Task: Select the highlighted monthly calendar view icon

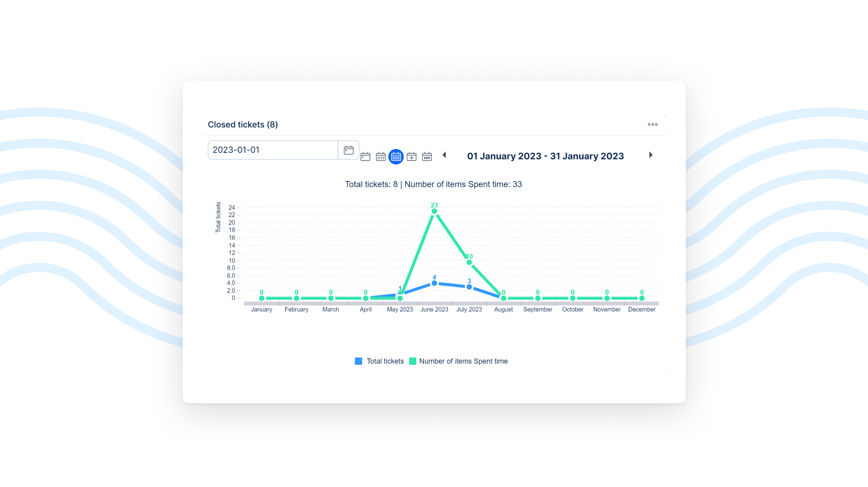Action: [x=396, y=157]
